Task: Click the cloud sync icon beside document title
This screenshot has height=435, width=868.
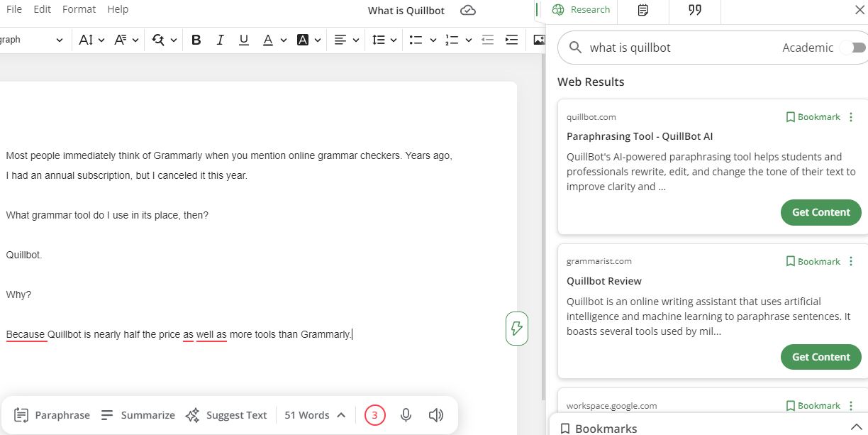Action: [x=467, y=11]
